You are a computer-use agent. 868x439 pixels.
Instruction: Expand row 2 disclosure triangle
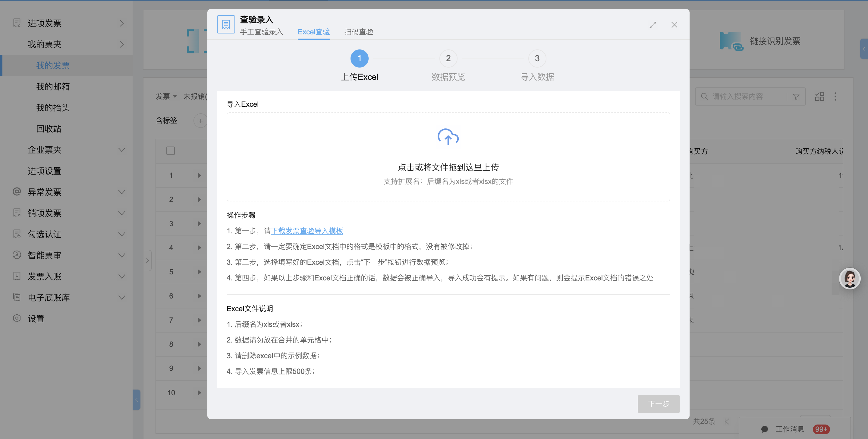200,200
